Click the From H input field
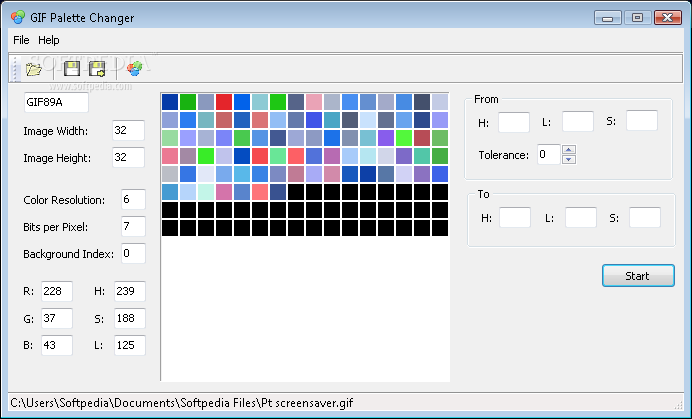692x419 pixels. coord(514,122)
